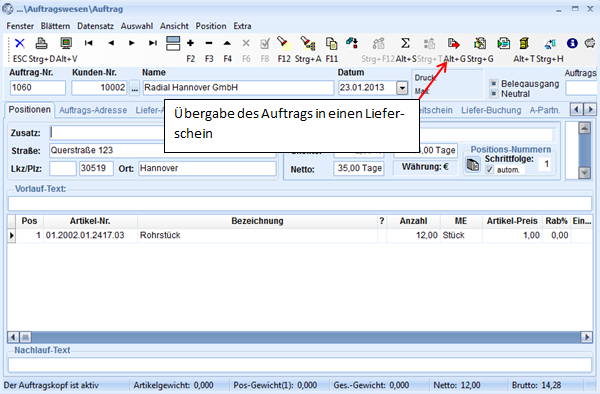This screenshot has height=394, width=600.
Task: Open the Ansicht menu
Action: (x=174, y=26)
